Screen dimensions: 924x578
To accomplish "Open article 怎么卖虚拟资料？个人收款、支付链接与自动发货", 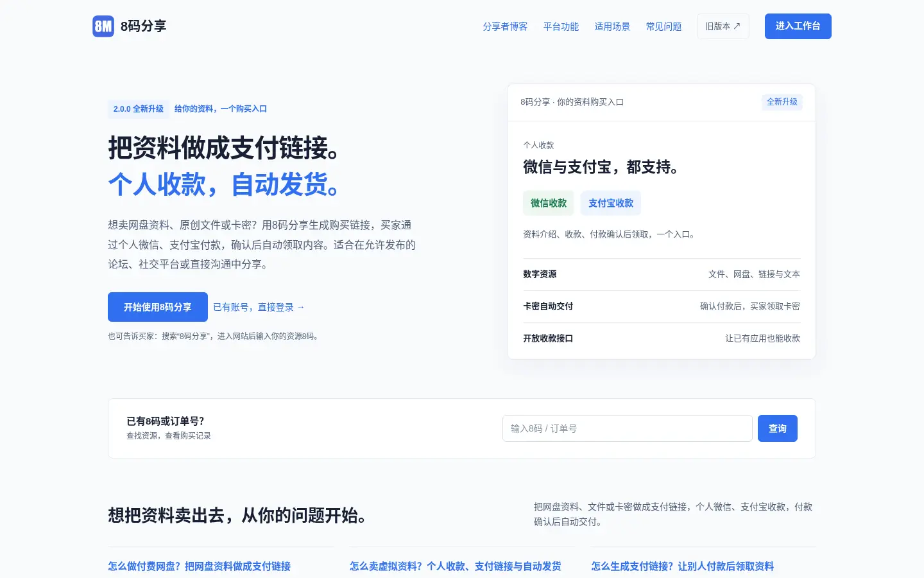I will pos(456,566).
